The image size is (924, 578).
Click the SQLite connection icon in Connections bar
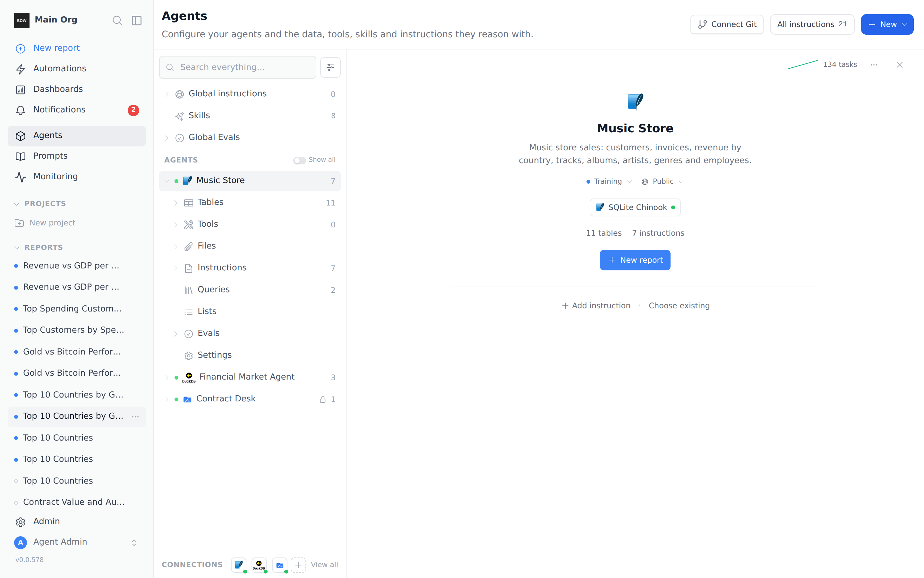239,565
